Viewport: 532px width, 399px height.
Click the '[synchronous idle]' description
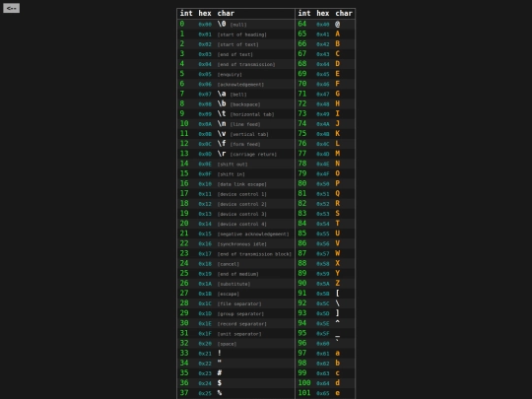242,244
